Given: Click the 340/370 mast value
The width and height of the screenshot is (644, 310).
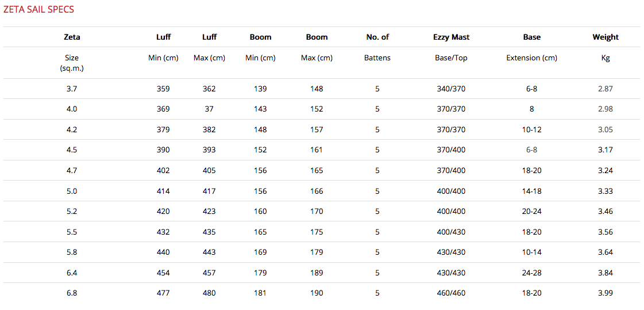Looking at the screenshot, I should point(452,89).
